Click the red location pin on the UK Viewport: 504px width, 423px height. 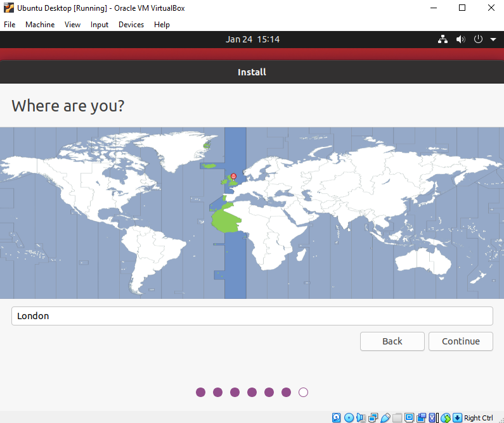(234, 177)
